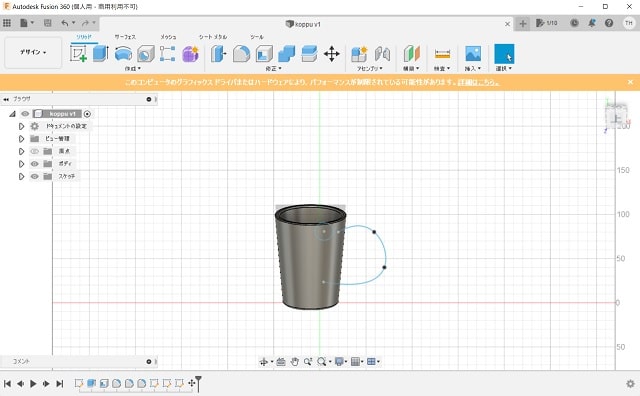
Task: Select the Revolve tool
Action: (x=123, y=53)
